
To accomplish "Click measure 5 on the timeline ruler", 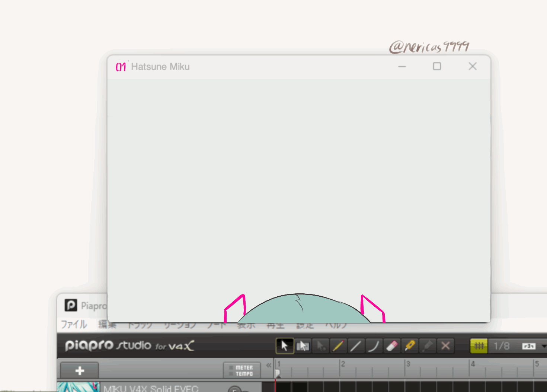I will (x=537, y=364).
